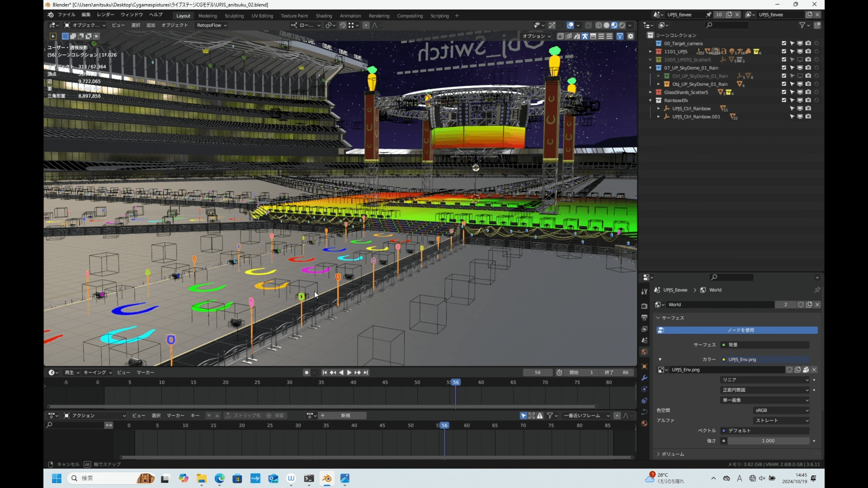Switch viewport to rendered shading

(x=622, y=25)
